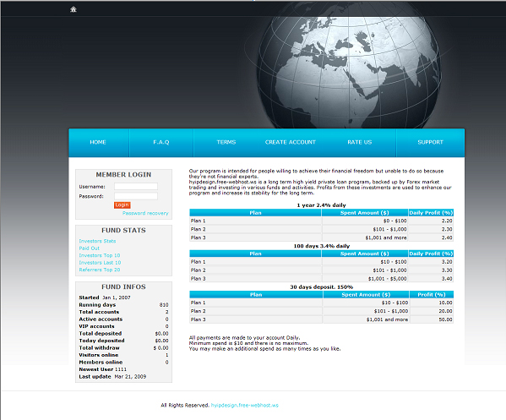This screenshot has width=506, height=420.
Task: Open the Investors Last 10 link
Action: (x=100, y=263)
